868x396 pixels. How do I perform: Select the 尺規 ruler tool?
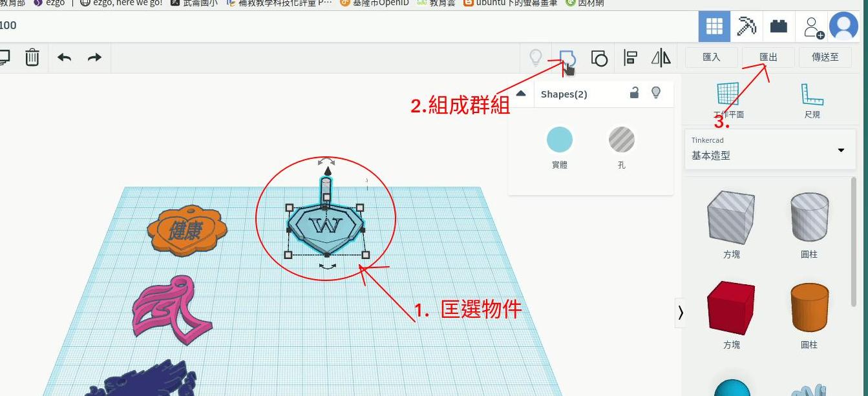click(x=812, y=101)
